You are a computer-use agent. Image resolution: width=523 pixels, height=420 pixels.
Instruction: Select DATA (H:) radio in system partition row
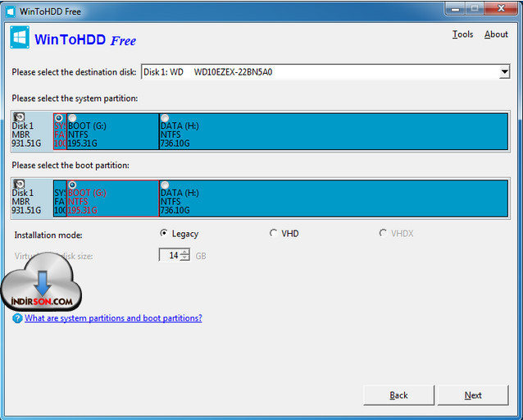coord(165,118)
